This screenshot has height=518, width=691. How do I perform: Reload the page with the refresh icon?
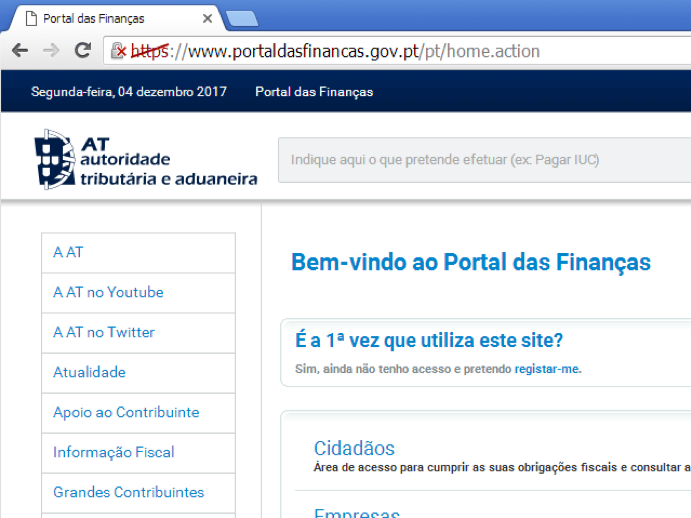[82, 51]
